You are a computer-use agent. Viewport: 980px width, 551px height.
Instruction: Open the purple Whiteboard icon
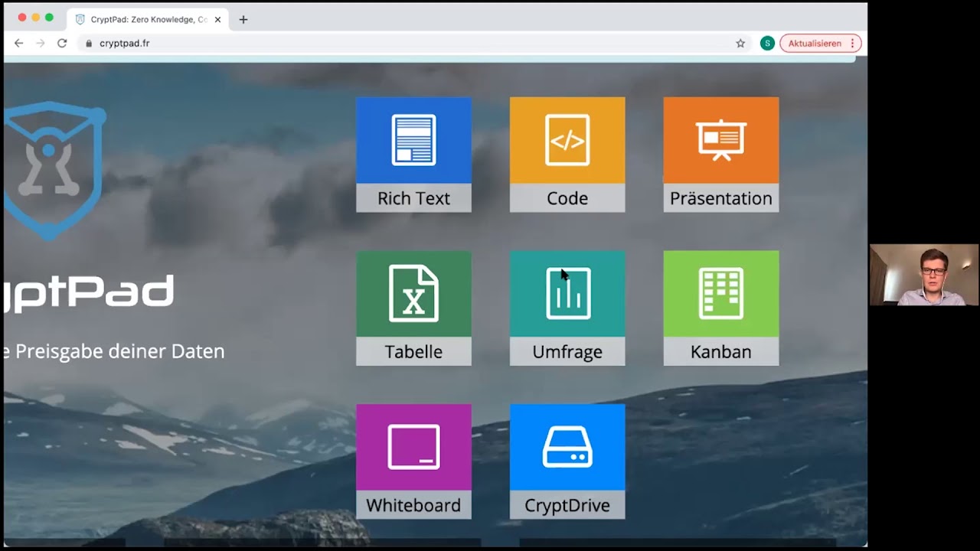pos(413,447)
